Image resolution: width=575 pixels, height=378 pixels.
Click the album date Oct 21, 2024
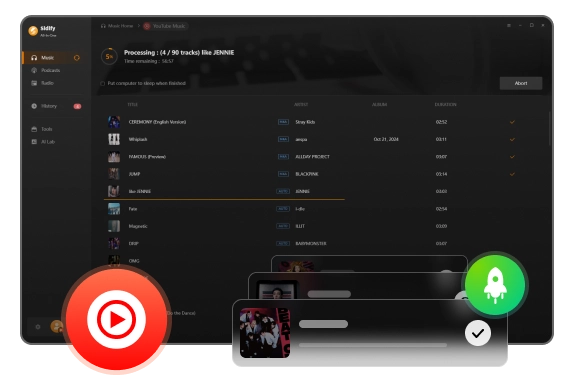coord(386,139)
